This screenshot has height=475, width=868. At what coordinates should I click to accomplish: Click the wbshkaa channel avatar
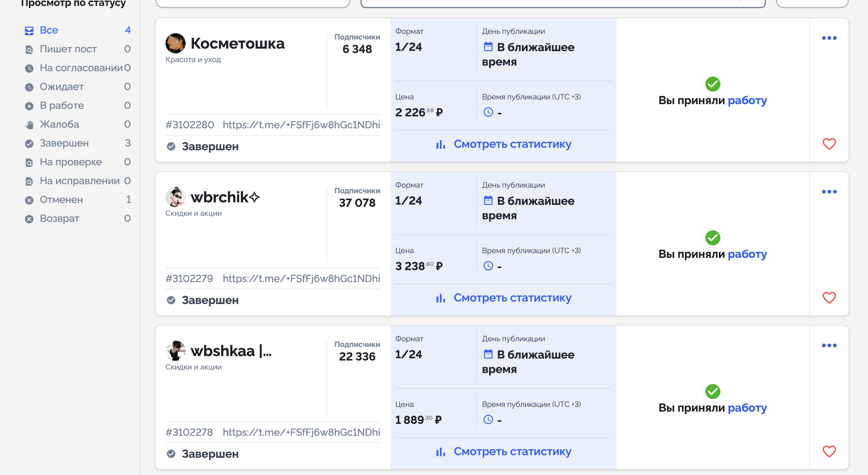[x=175, y=351]
